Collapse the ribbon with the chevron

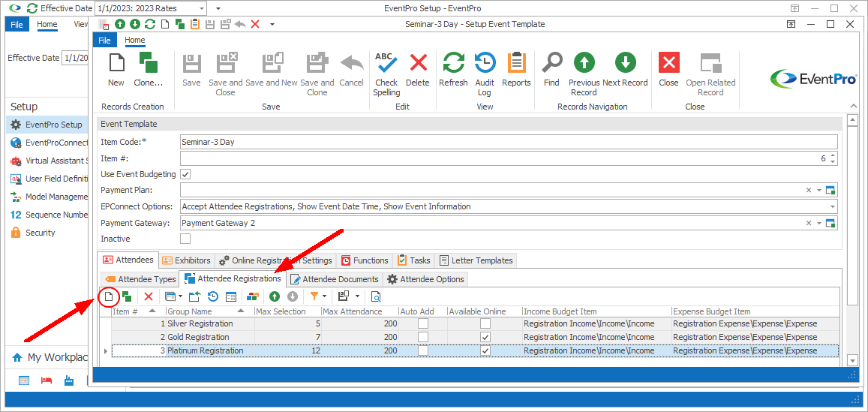(853, 106)
